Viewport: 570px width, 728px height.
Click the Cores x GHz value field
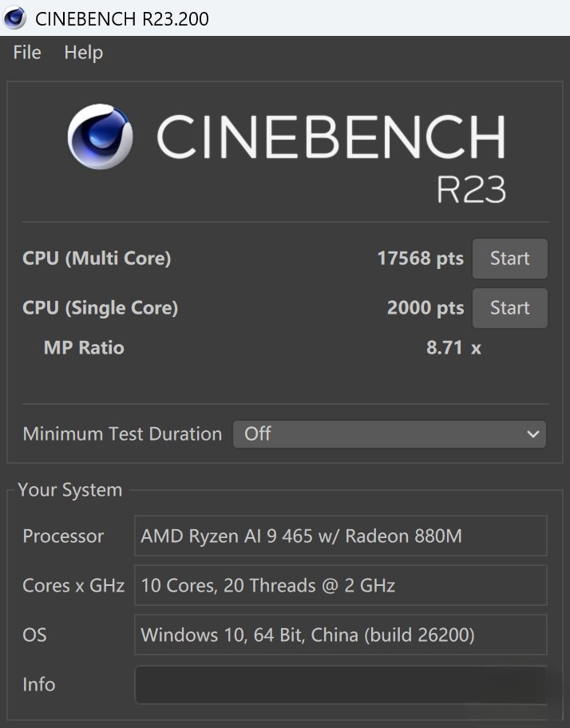tap(340, 586)
